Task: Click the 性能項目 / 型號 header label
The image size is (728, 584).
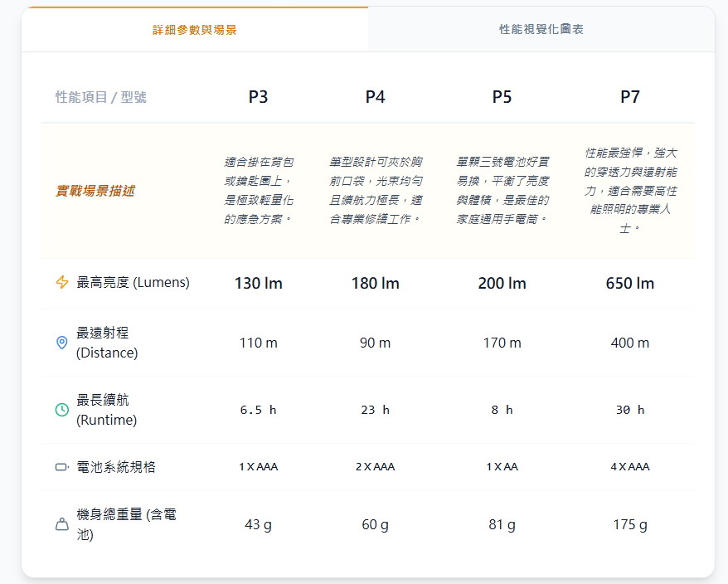Action: (x=101, y=97)
